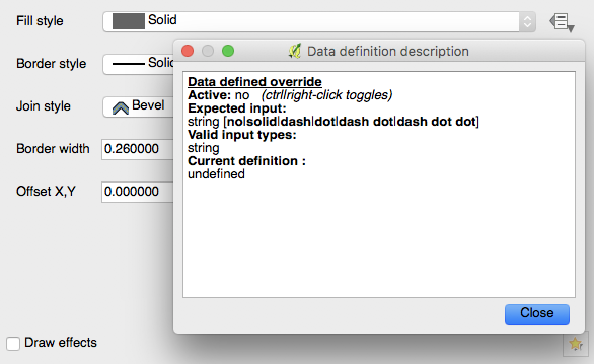The height and width of the screenshot is (364, 594).
Task: Close the dialog using red window button
Action: pyautogui.click(x=188, y=51)
